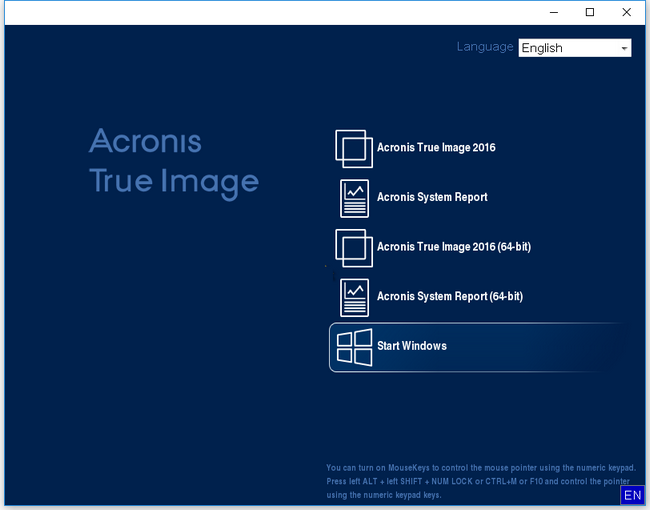Viewport: 650px width, 510px height.
Task: Launch Acronis True Image 2016 text entry
Action: tap(436, 148)
